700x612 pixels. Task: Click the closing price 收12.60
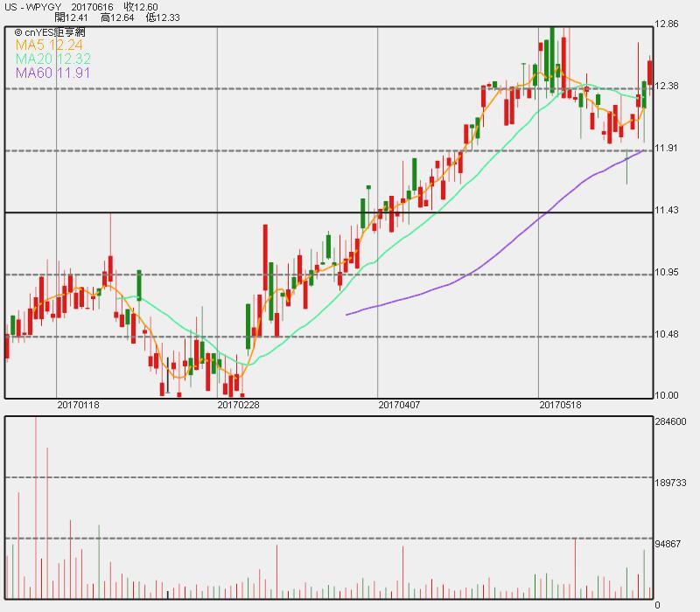point(141,7)
